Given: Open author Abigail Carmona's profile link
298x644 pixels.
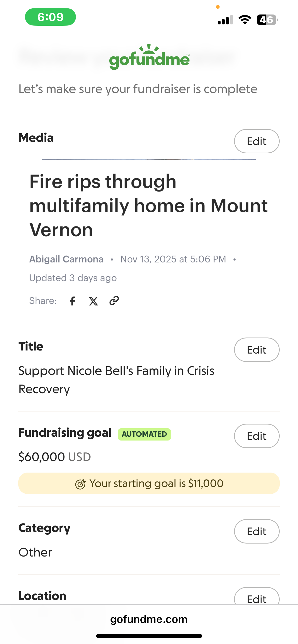Looking at the screenshot, I should tap(66, 259).
